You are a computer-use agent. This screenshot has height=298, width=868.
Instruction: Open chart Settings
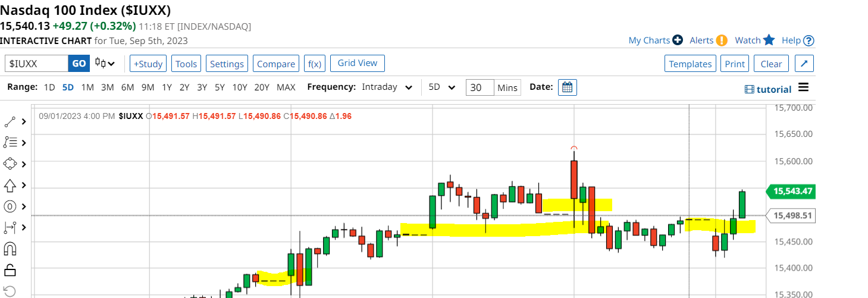coord(227,64)
